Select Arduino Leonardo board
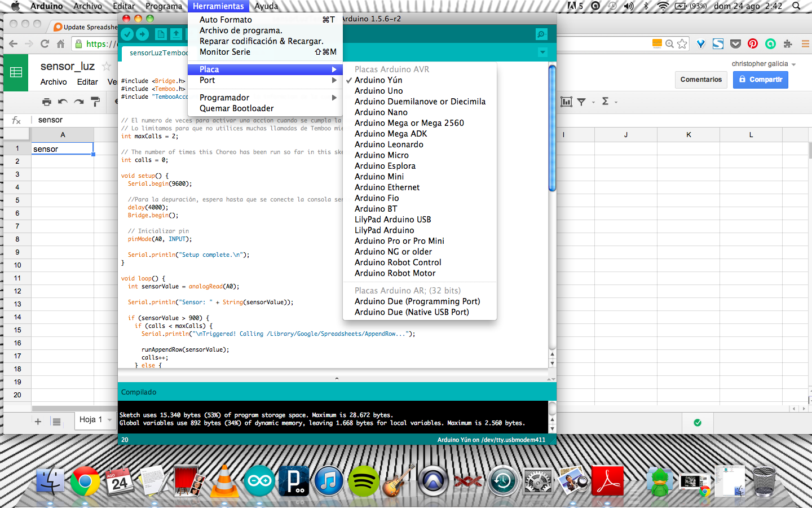 pos(420,144)
